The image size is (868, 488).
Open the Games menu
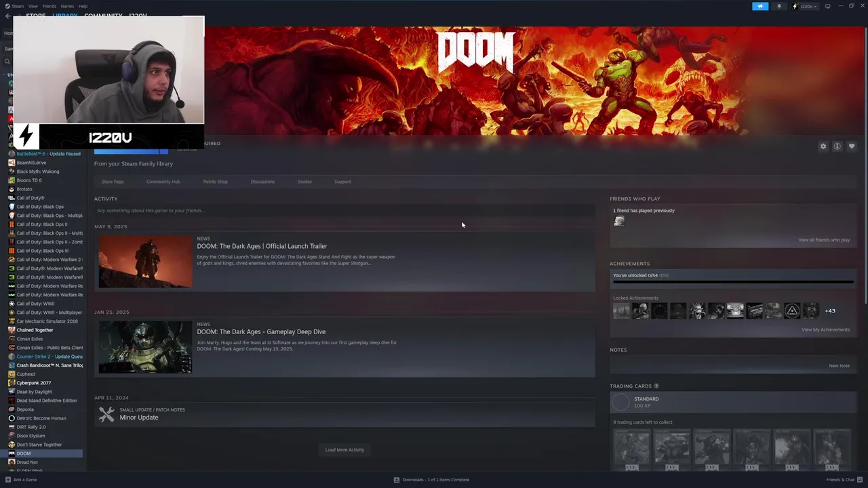[67, 6]
